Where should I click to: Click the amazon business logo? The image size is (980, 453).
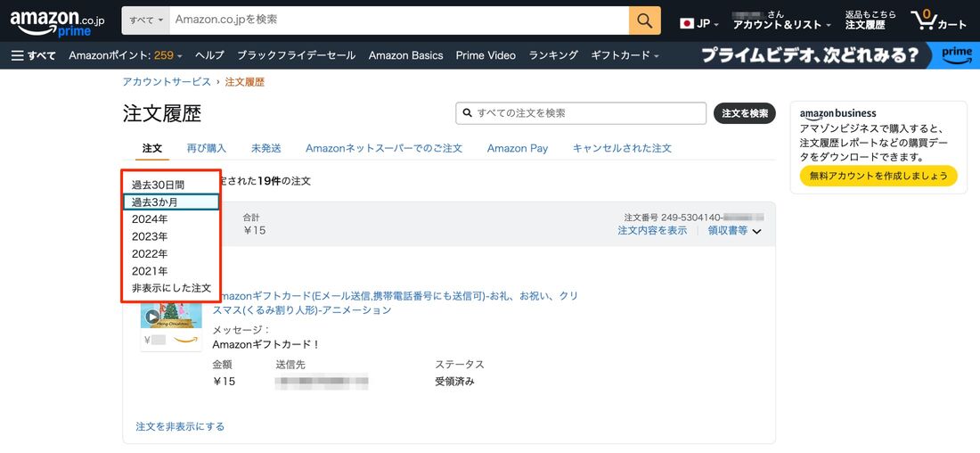pos(837,114)
